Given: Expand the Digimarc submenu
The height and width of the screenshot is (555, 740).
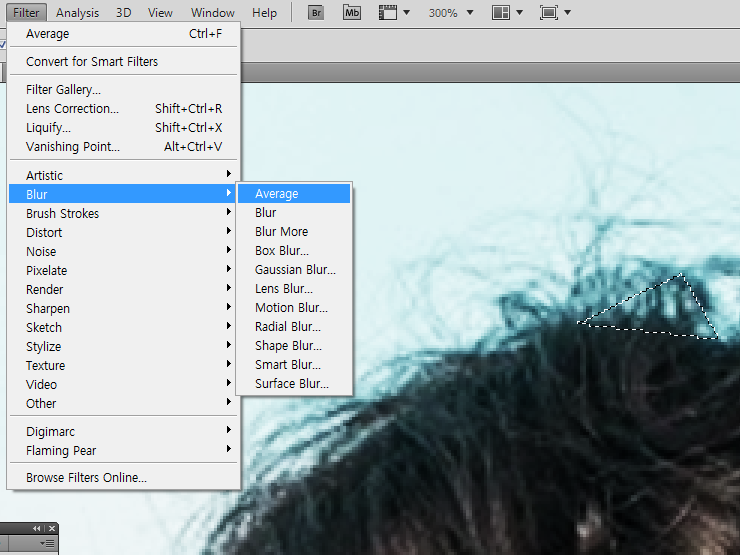Looking at the screenshot, I should click(123, 431).
